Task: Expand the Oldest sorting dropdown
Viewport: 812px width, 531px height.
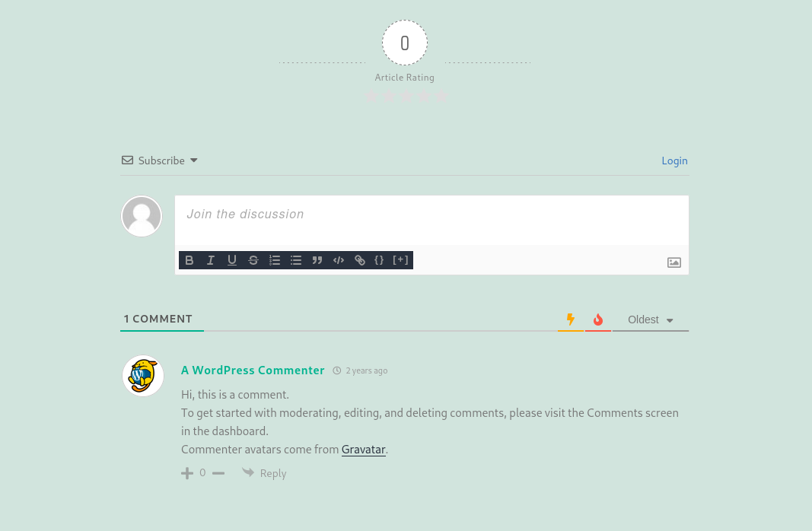Action: coord(650,320)
